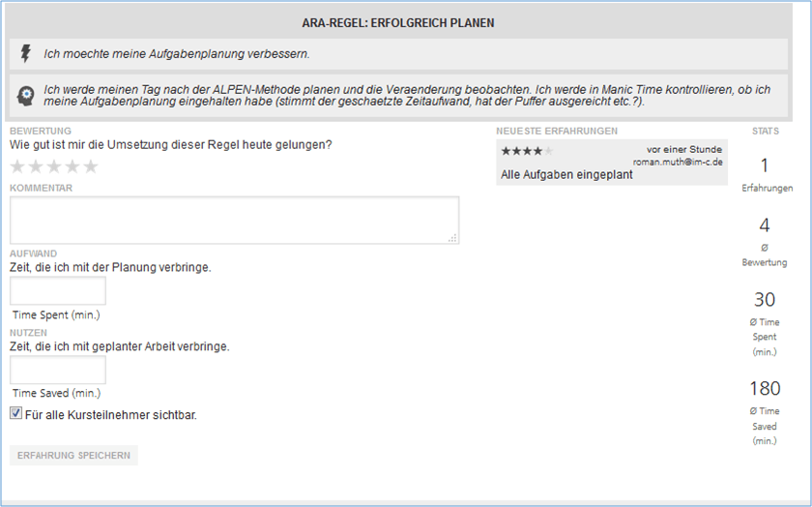Give a three-star rating under Bewertung
Viewport: 812px width, 507px height.
[x=54, y=166]
